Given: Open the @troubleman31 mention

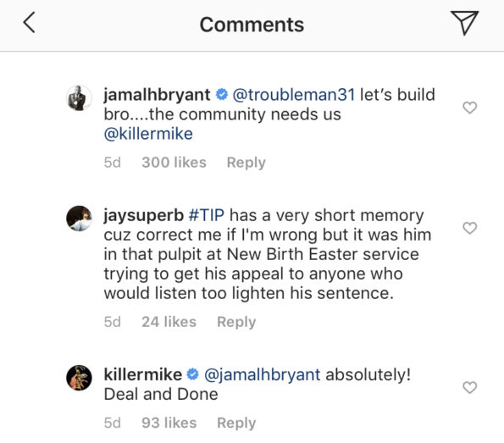Looking at the screenshot, I should pyautogui.click(x=293, y=95).
